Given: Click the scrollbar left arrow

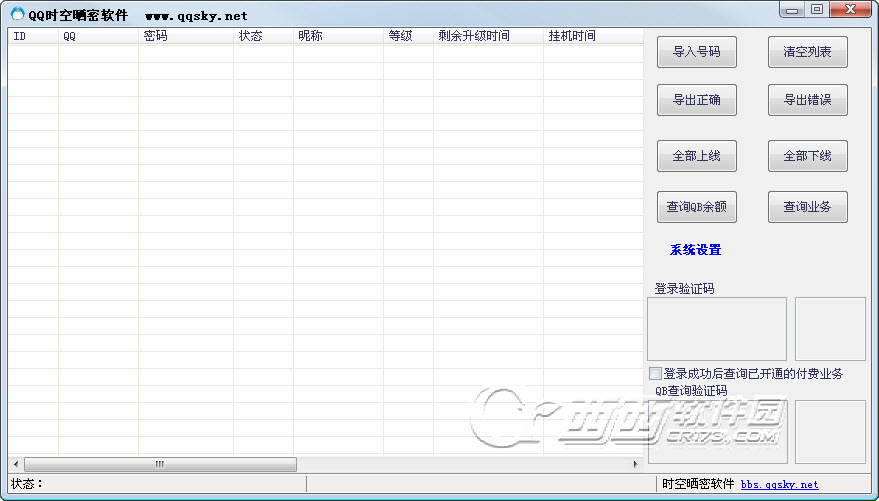Looking at the screenshot, I should click(16, 464).
